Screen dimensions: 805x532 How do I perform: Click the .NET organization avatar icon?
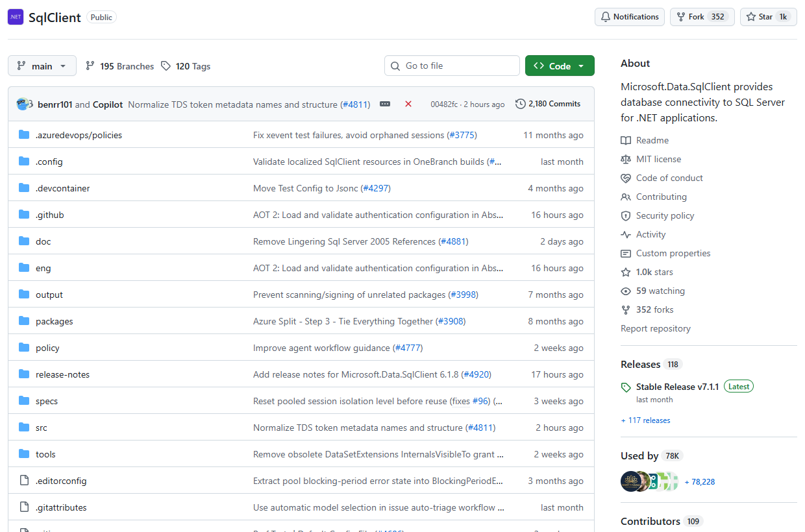pyautogui.click(x=16, y=17)
